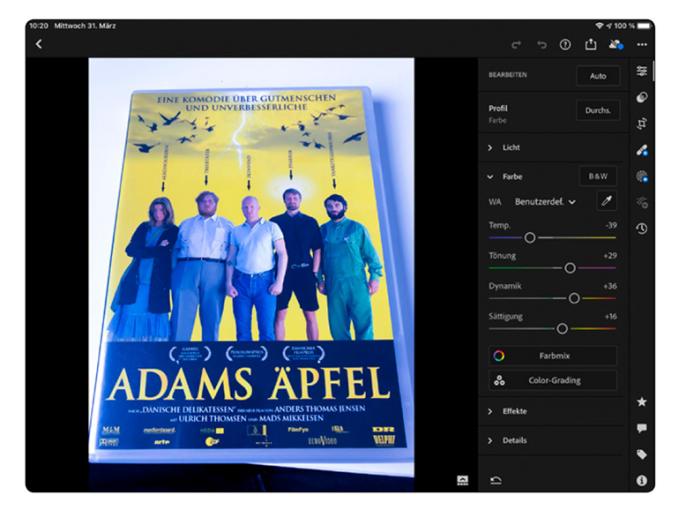679x510 pixels.
Task: Tap the Auto edit button
Action: click(598, 76)
